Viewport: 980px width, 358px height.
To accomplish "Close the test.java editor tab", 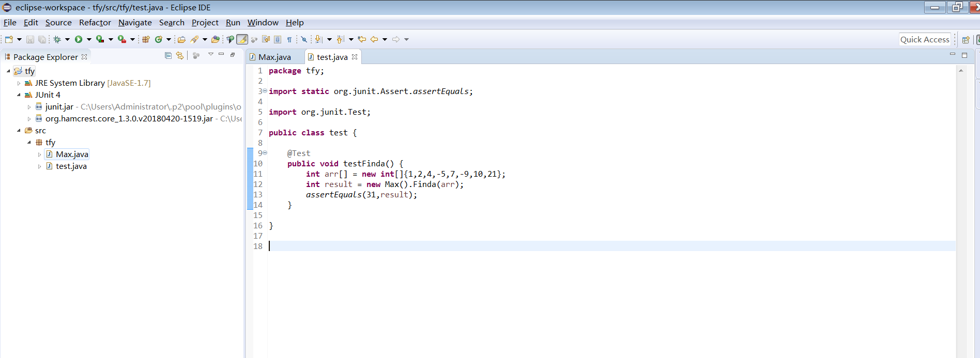I will pyautogui.click(x=355, y=57).
